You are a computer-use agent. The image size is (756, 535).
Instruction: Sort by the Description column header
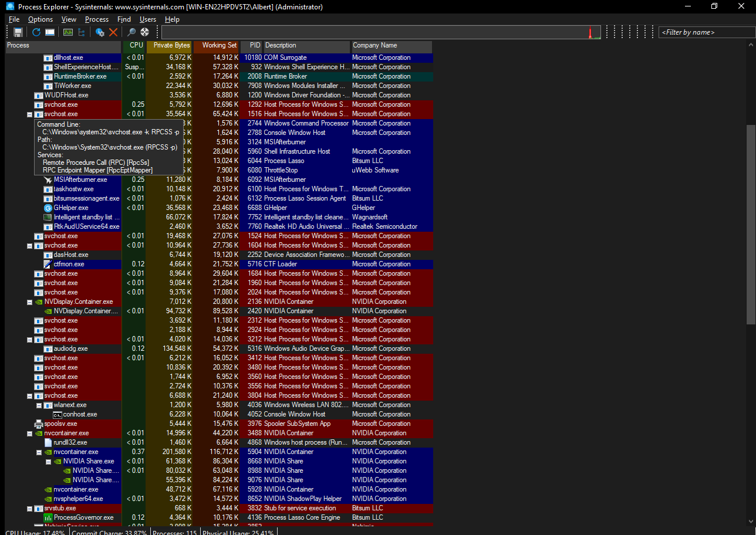pos(307,47)
